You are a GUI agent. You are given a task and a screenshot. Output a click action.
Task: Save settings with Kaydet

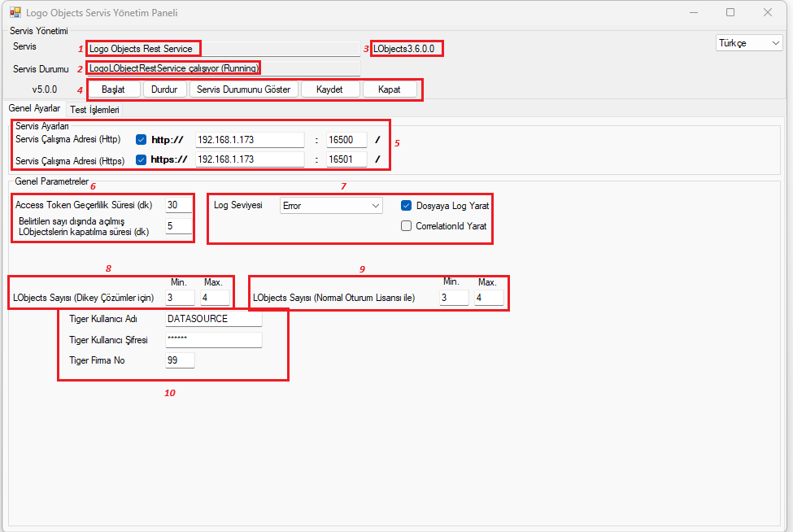tap(329, 89)
